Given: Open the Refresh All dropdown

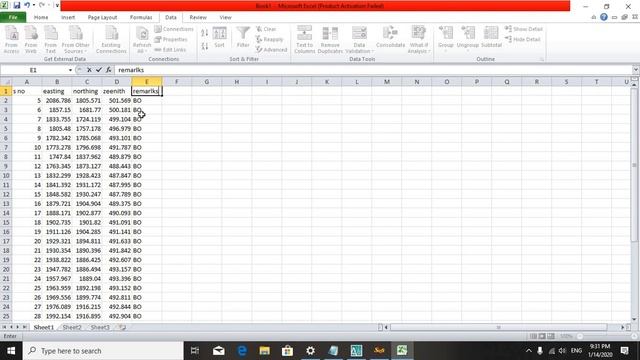Looking at the screenshot, I should (142, 48).
